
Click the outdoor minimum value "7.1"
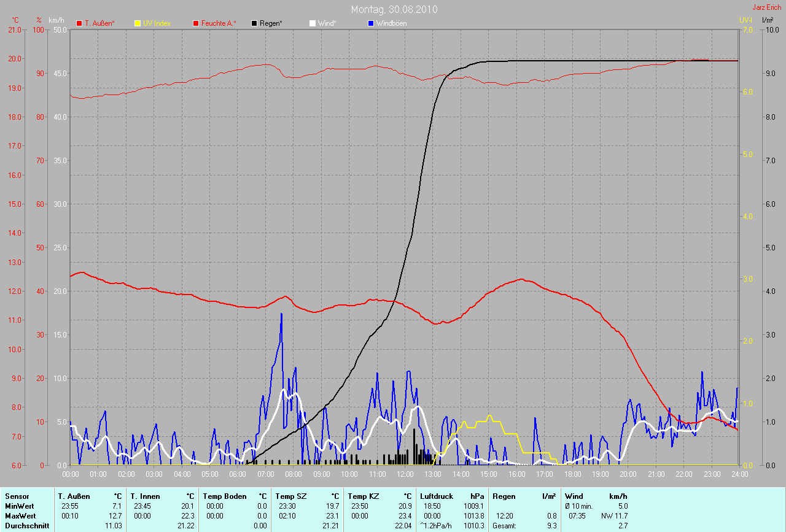point(117,506)
